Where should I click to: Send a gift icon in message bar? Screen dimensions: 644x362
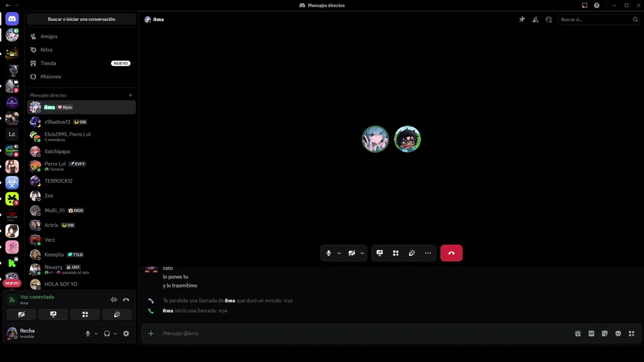[x=578, y=333]
